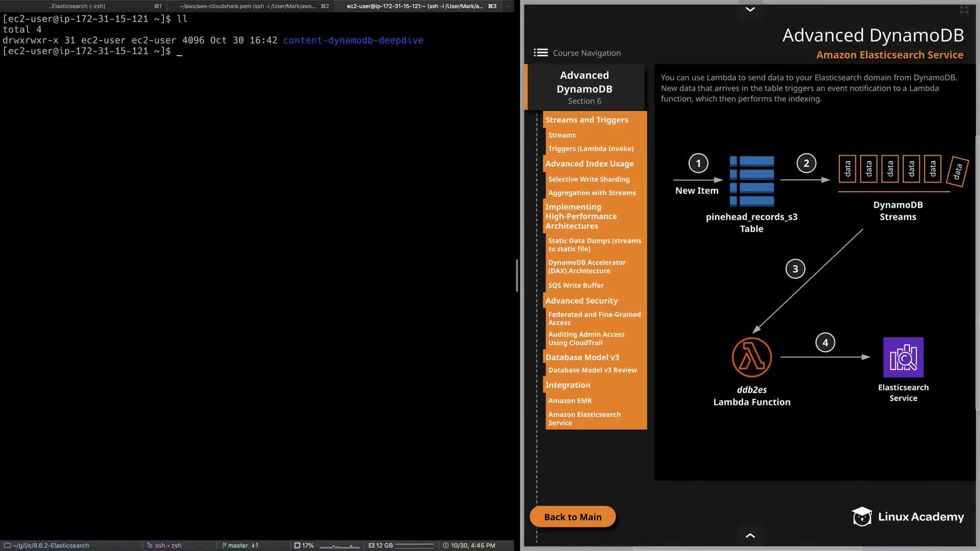Click the clock icon in status bar

click(x=446, y=545)
